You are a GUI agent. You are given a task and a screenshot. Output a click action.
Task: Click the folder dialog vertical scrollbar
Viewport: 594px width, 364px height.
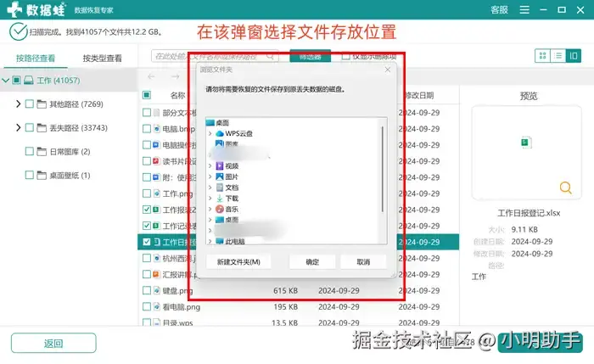coord(383,169)
